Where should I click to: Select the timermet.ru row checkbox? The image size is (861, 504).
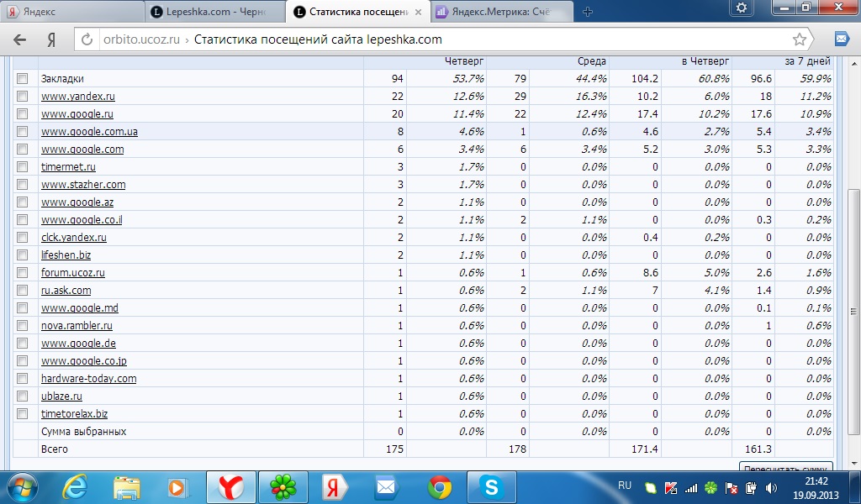tap(22, 166)
